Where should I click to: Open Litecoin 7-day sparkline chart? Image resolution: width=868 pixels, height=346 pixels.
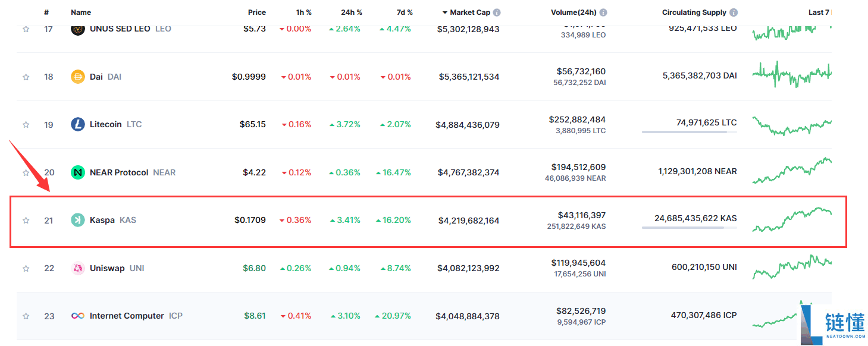coord(792,125)
